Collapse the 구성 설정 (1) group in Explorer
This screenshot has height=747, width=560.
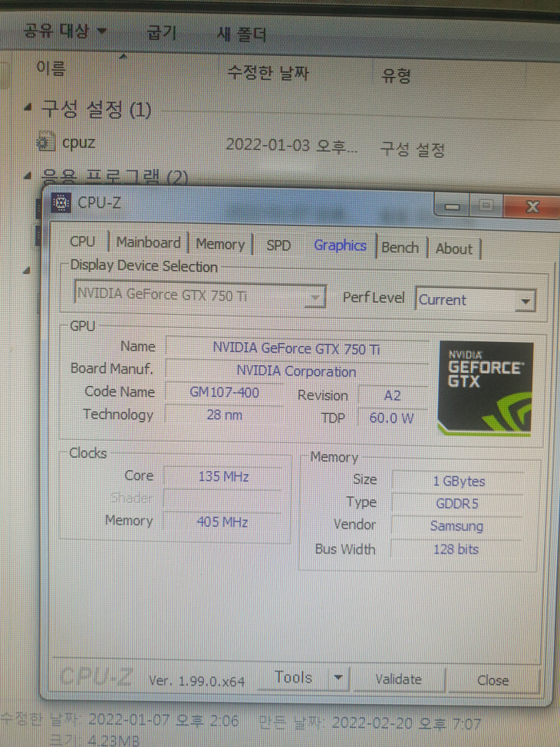click(x=28, y=107)
